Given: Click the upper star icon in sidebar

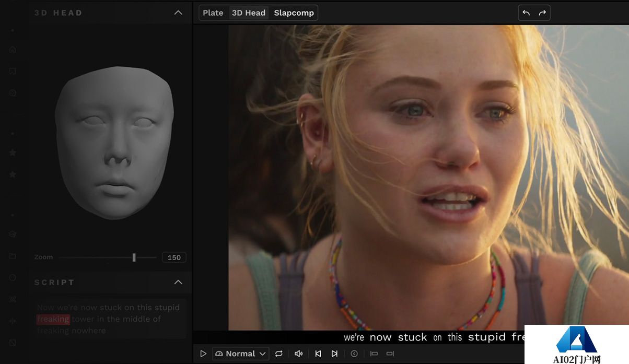Looking at the screenshot, I should tap(13, 152).
